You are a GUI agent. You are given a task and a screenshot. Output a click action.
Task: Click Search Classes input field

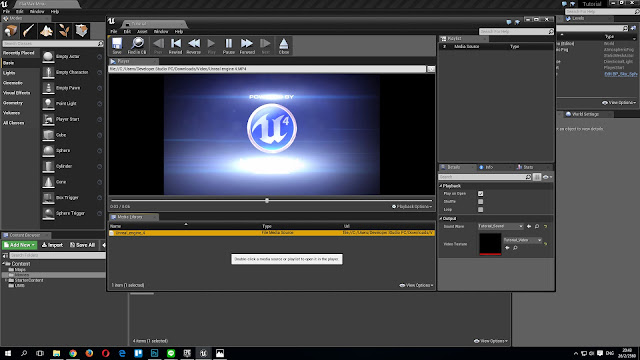[53, 44]
